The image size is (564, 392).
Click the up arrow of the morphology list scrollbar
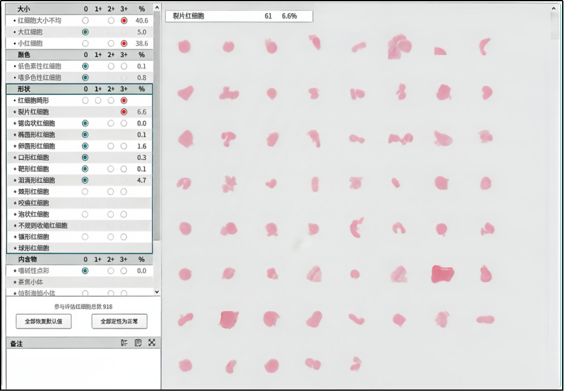(157, 7)
